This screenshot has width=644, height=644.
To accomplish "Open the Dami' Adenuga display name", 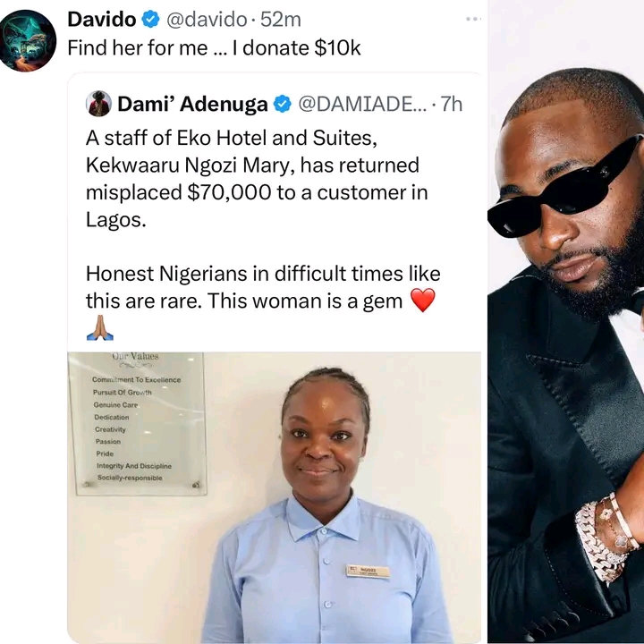I will [192, 104].
